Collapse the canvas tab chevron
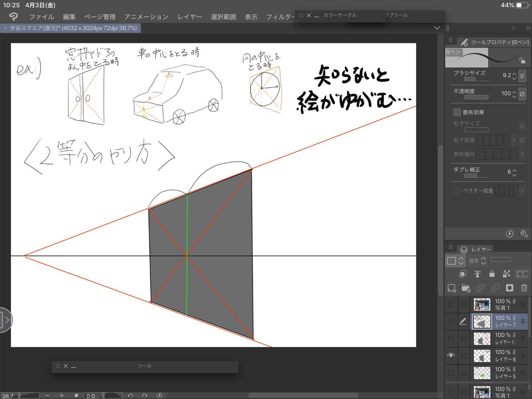The image size is (532, 399). click(x=437, y=27)
